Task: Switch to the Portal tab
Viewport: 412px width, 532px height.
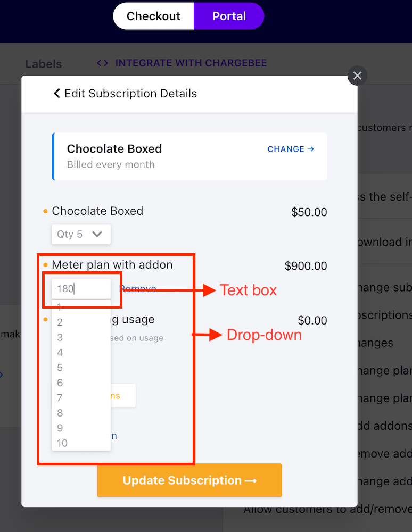Action: 229,16
